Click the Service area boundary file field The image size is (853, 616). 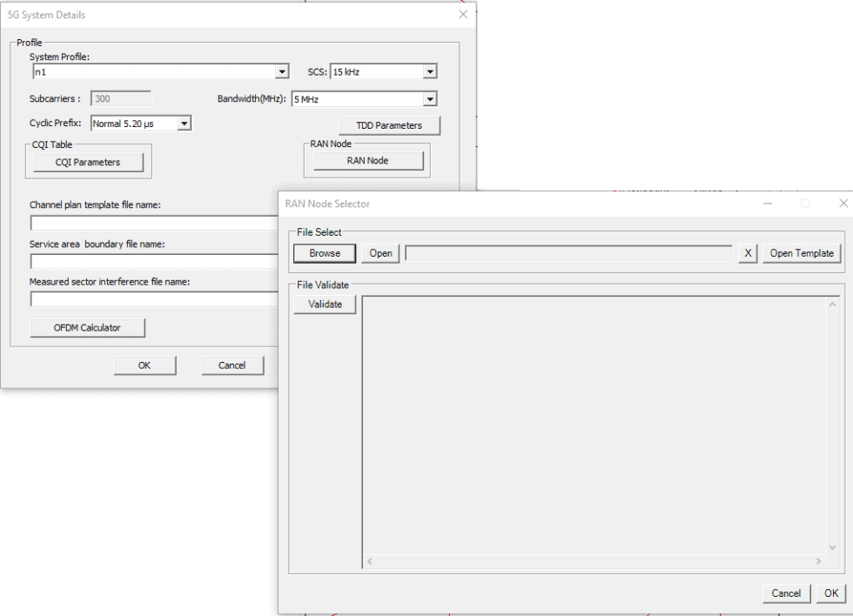click(x=153, y=261)
